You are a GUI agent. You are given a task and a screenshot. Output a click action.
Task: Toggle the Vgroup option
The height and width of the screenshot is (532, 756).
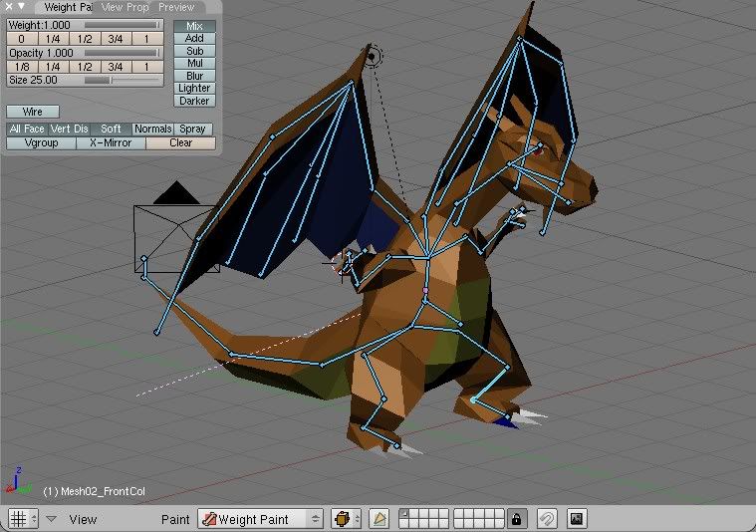pyautogui.click(x=41, y=142)
